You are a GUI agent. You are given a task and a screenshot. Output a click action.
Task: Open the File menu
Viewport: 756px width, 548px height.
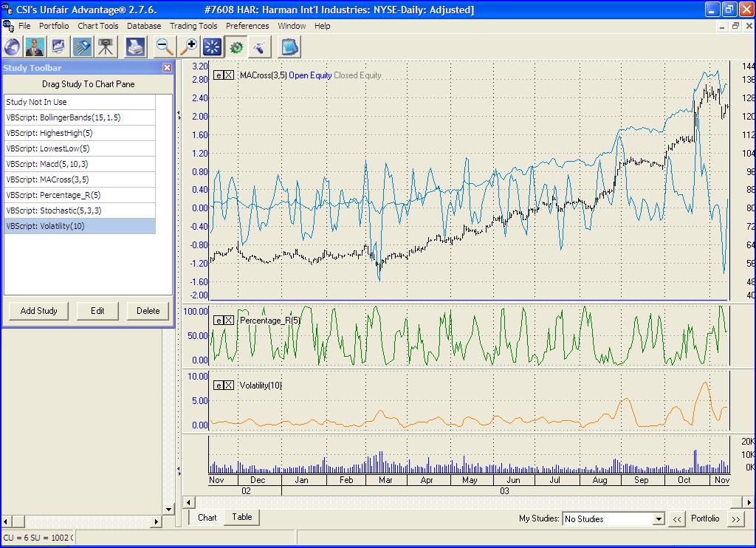click(x=24, y=26)
